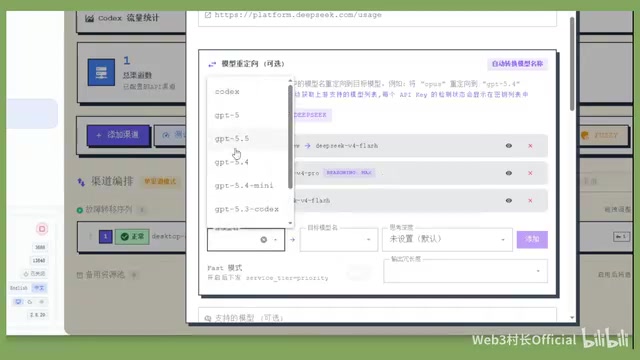Delete the v4-pro REASONING MAX mapping with red X
This screenshot has width=640, height=360.
click(x=530, y=173)
